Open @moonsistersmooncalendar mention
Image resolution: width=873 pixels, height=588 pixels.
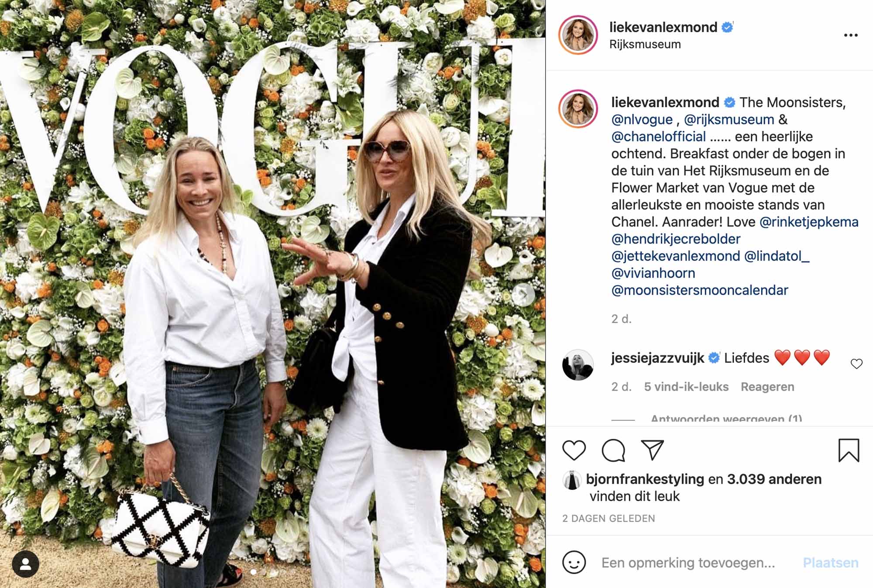[700, 290]
